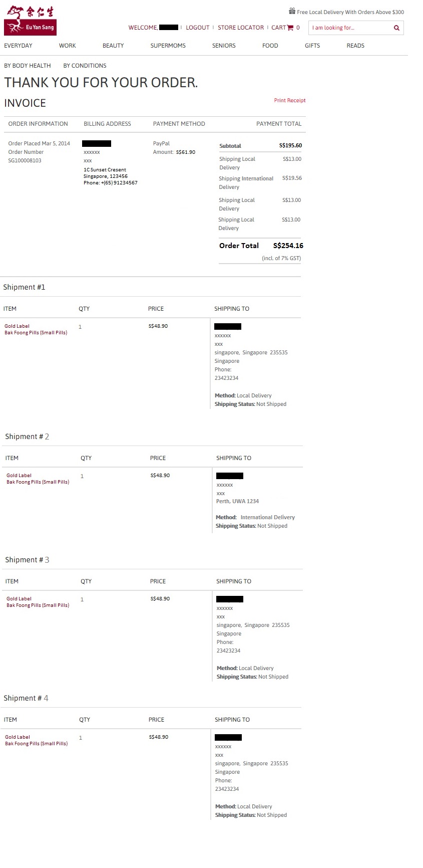423x868 pixels.
Task: Browse By Conditions
Action: click(x=85, y=66)
